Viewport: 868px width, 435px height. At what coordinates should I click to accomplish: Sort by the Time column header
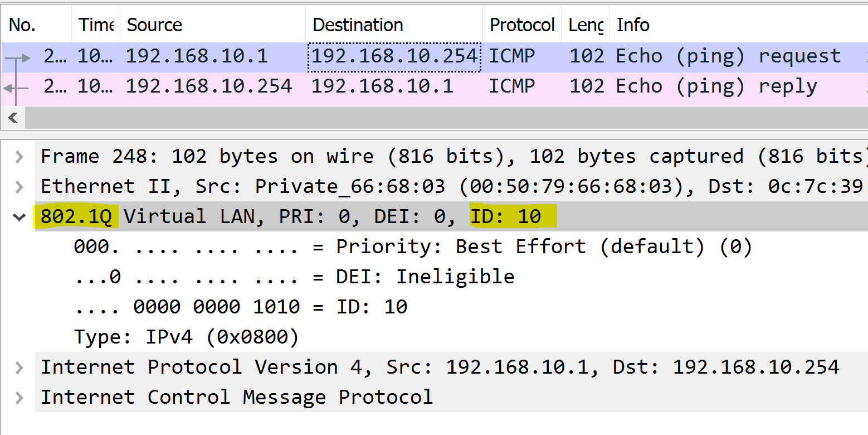pyautogui.click(x=96, y=25)
